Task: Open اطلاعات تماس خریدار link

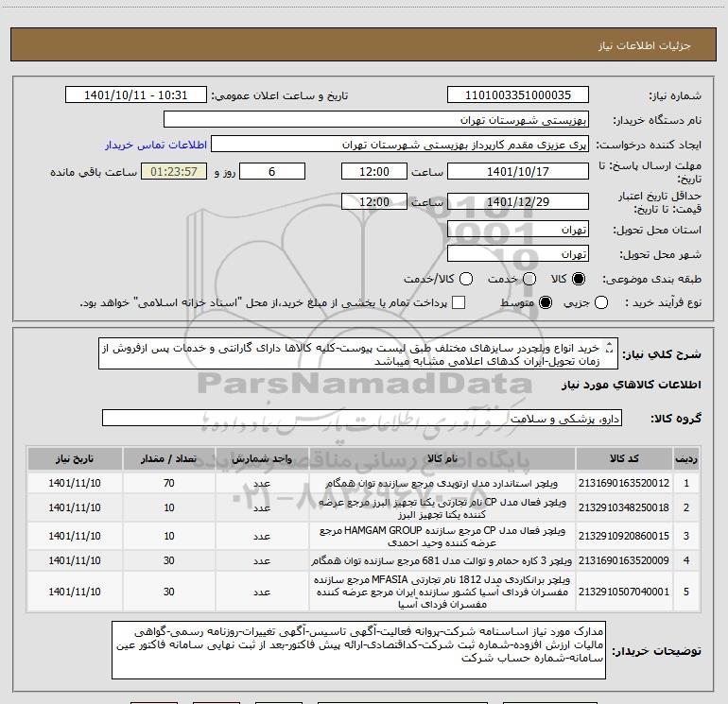Action: 156,145
